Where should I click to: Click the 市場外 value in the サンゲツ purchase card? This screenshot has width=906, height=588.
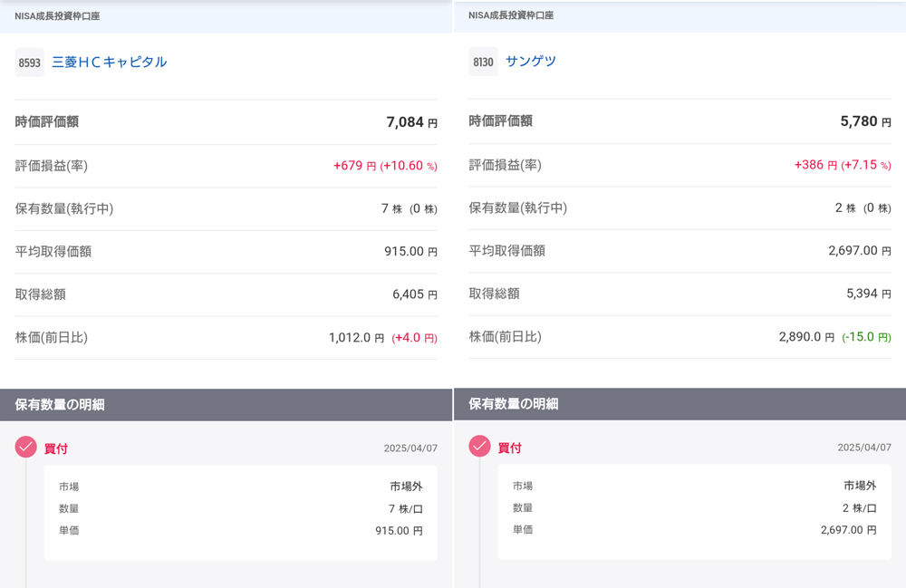click(x=860, y=486)
